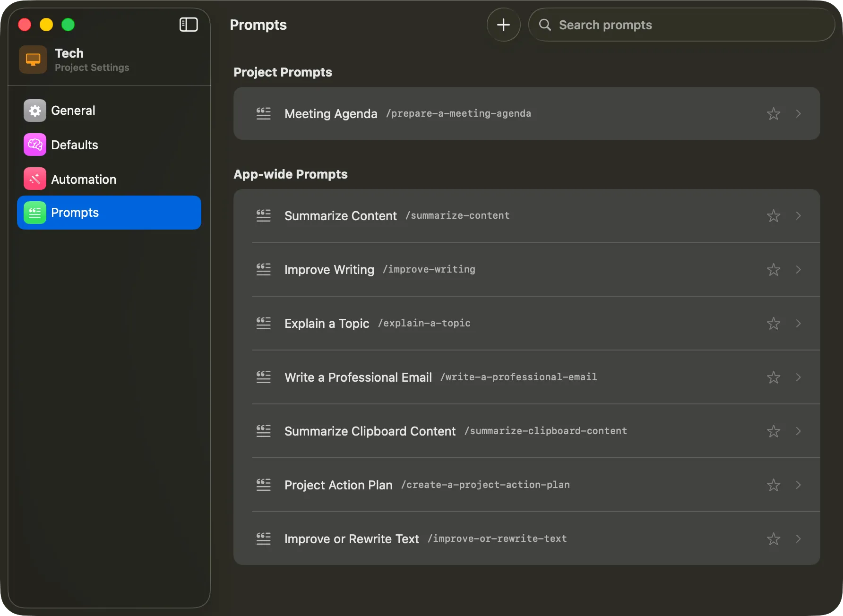Image resolution: width=843 pixels, height=616 pixels.
Task: Click the /improve-or-rewrite-text slug text
Action: [x=497, y=539]
